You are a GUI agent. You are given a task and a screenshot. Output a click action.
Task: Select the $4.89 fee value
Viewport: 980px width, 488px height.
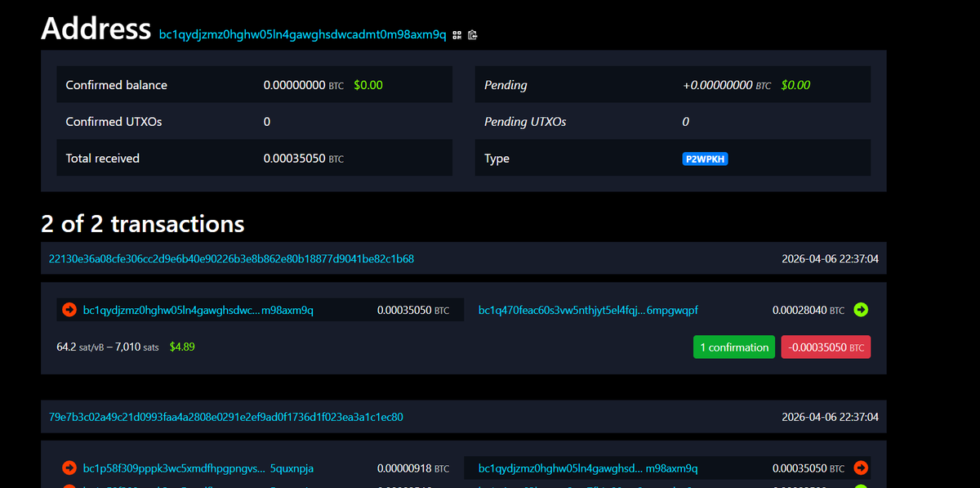point(182,347)
